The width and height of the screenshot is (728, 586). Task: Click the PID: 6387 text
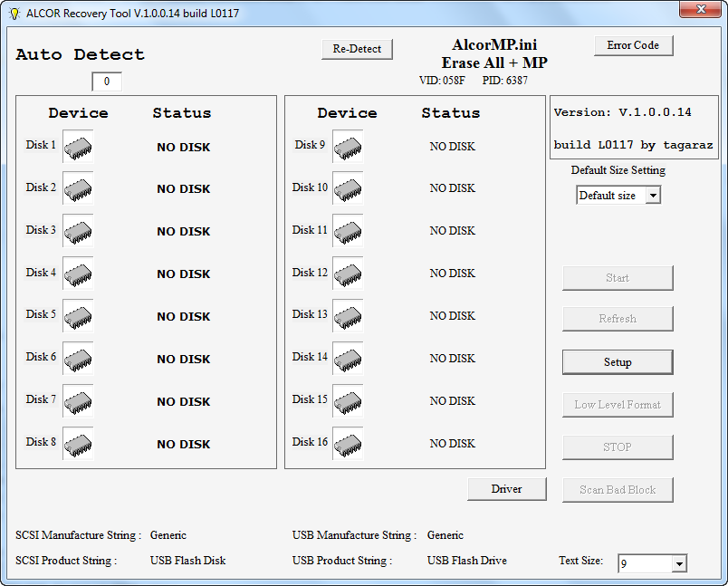pos(504,81)
